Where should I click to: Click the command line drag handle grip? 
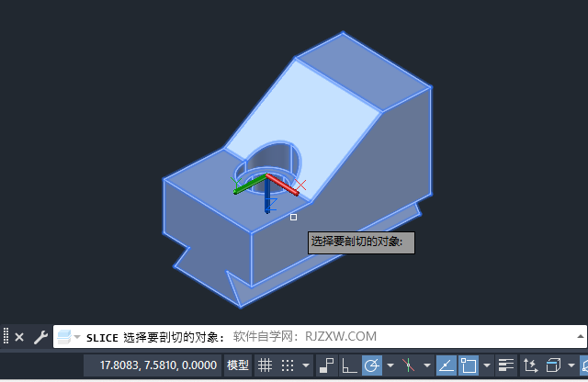pos(6,335)
